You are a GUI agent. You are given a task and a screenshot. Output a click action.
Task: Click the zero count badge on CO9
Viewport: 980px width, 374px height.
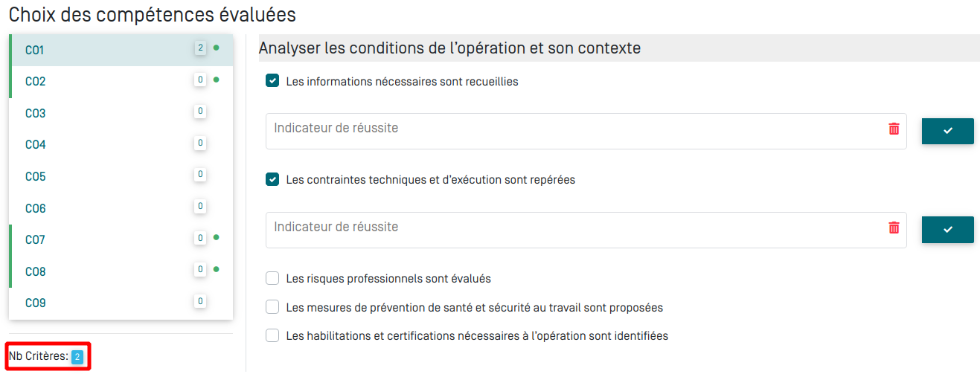tap(200, 301)
